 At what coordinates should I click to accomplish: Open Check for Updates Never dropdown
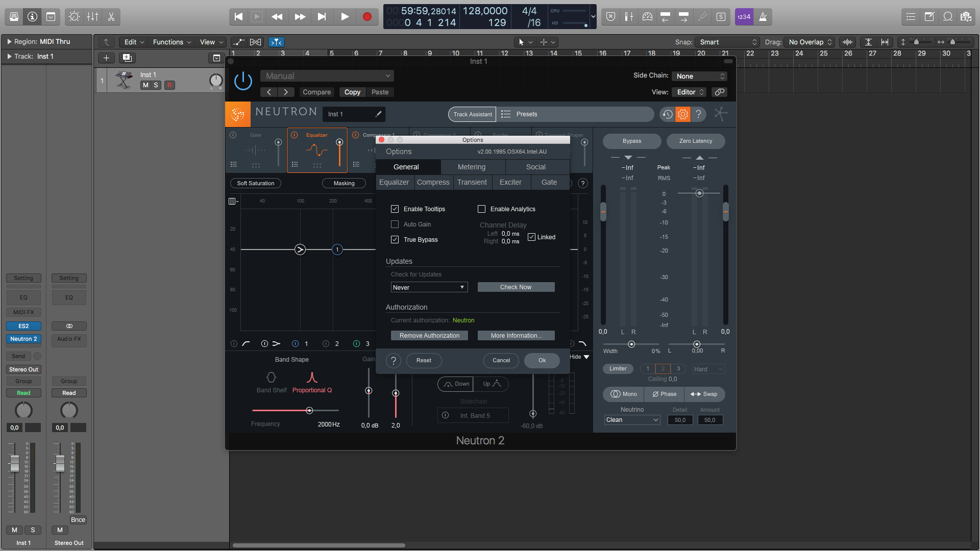[x=429, y=288]
